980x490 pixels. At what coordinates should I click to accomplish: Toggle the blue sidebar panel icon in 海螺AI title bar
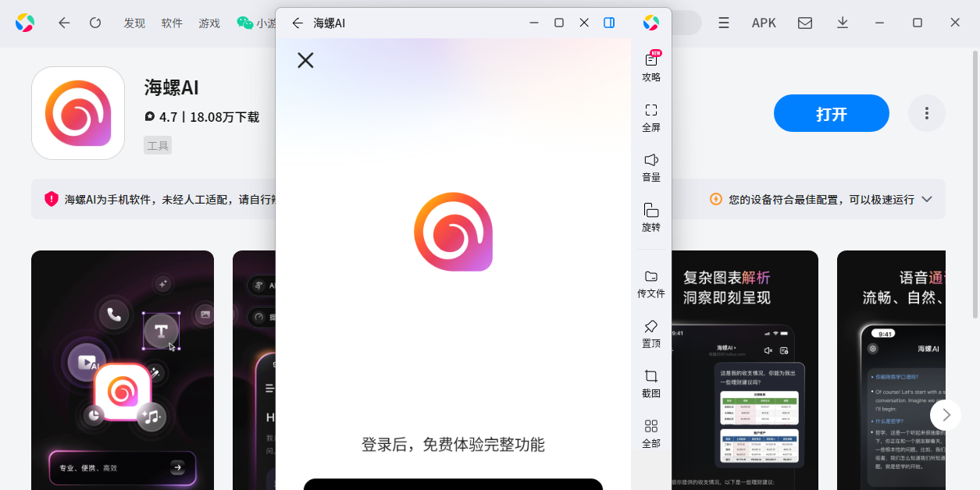[x=609, y=23]
